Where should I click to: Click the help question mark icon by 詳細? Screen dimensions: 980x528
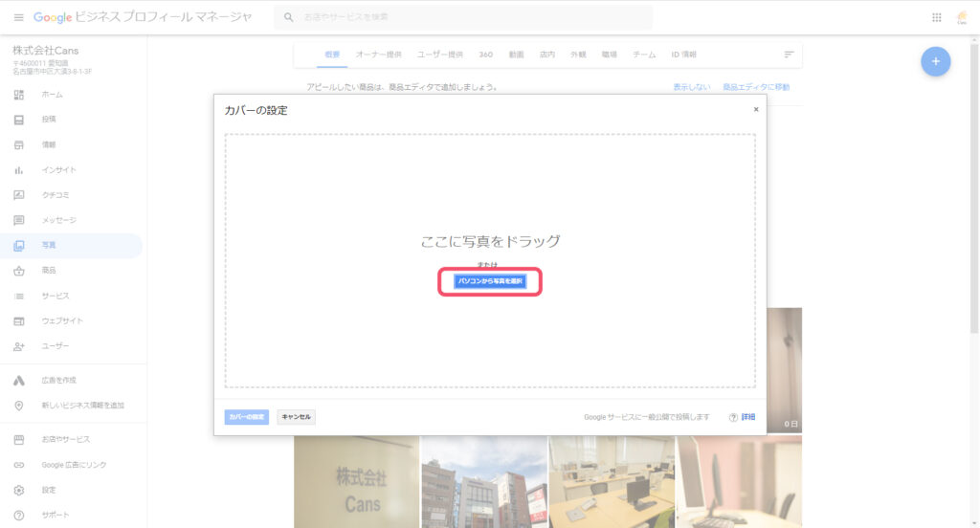(x=733, y=417)
